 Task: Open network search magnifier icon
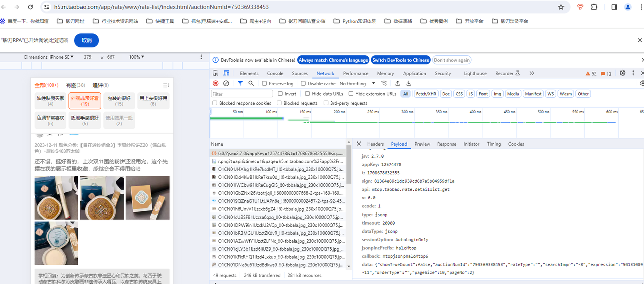pyautogui.click(x=251, y=83)
